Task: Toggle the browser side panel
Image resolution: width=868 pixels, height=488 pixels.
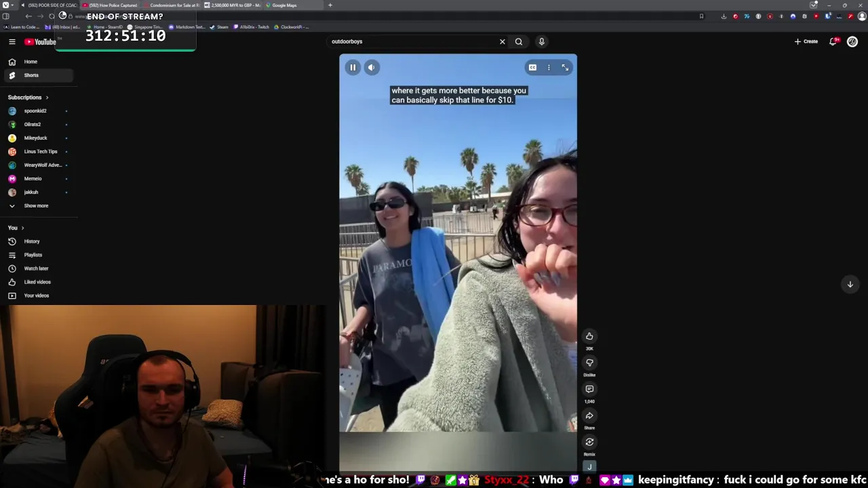Action: [5, 16]
